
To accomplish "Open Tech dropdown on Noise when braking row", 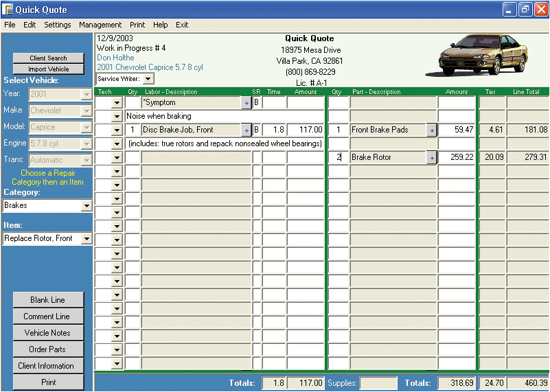I will click(117, 117).
